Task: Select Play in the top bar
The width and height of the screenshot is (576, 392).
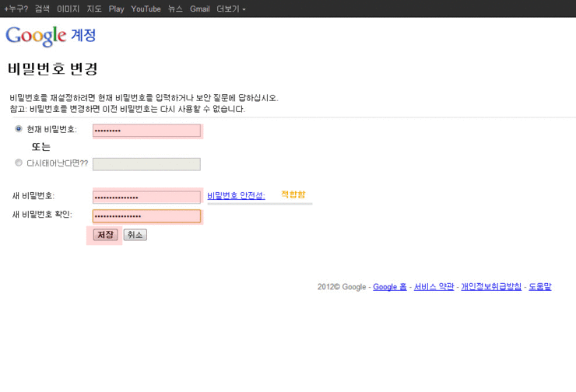Action: pyautogui.click(x=116, y=9)
